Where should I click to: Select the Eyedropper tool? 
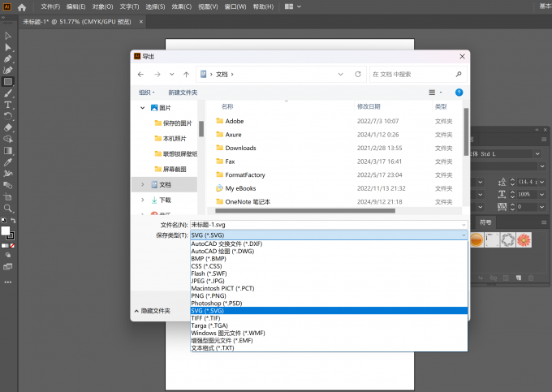point(8,162)
